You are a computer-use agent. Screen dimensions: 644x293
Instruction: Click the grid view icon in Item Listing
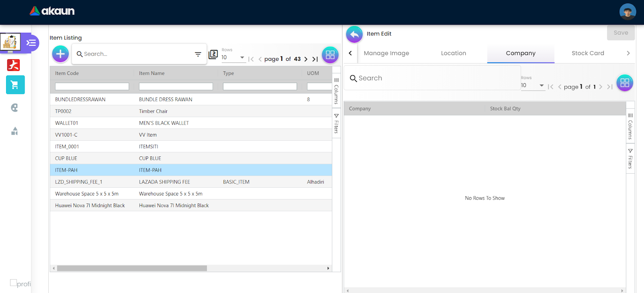coord(330,55)
